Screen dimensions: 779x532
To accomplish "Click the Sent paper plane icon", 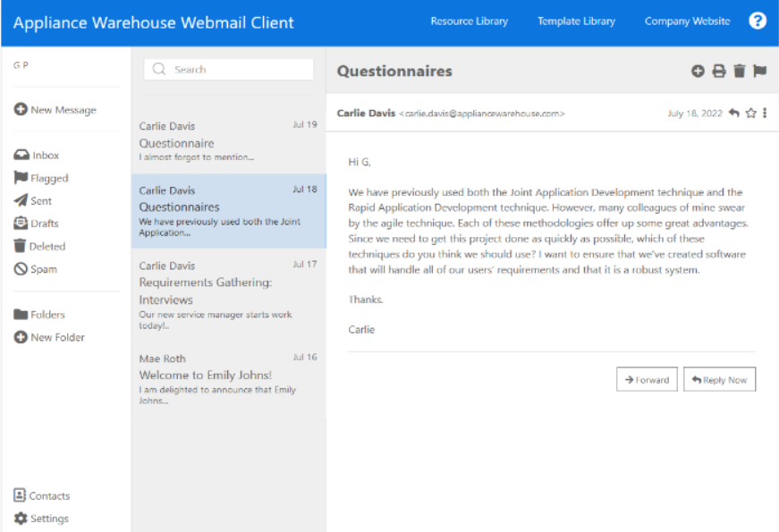I will click(21, 200).
